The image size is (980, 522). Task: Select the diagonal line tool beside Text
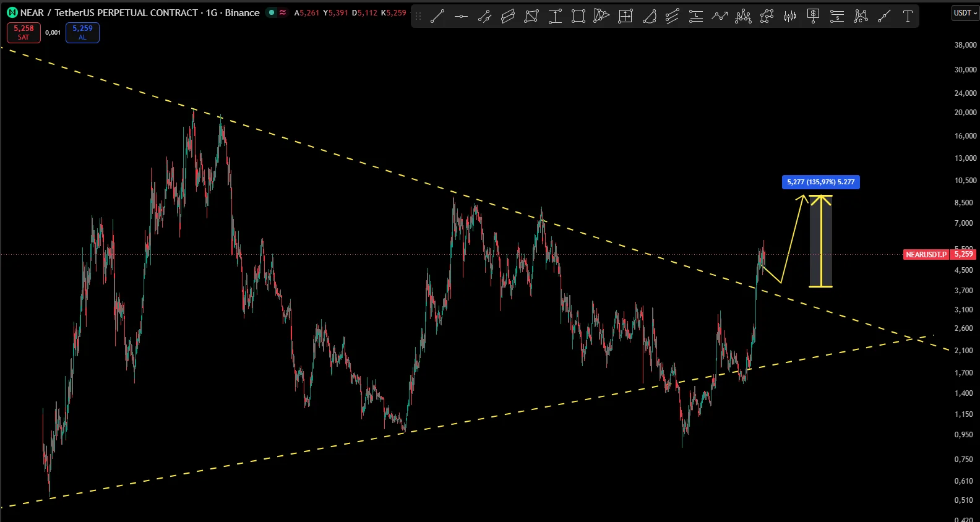point(884,17)
